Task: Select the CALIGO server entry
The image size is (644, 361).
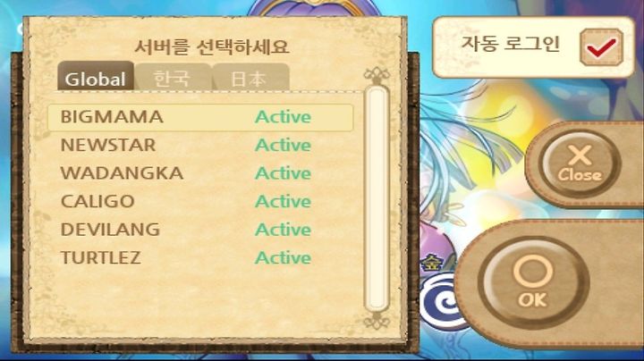Action: (200, 201)
